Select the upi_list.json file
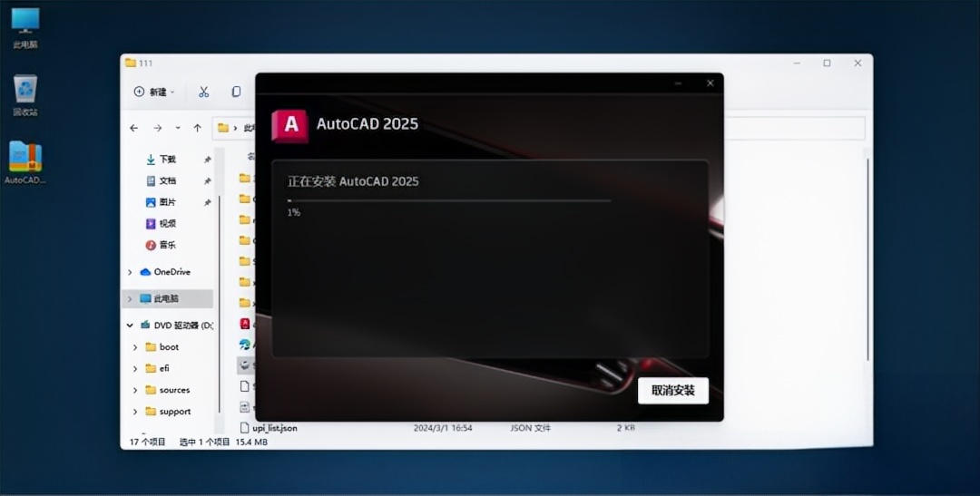The height and width of the screenshot is (496, 980). (269, 428)
